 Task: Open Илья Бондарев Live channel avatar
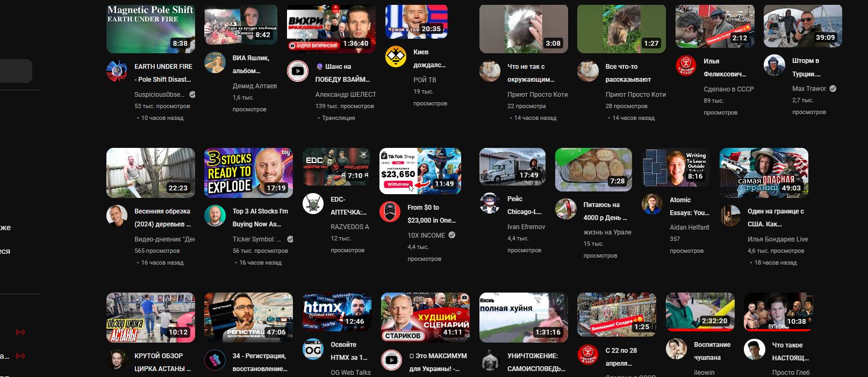pyautogui.click(x=730, y=216)
